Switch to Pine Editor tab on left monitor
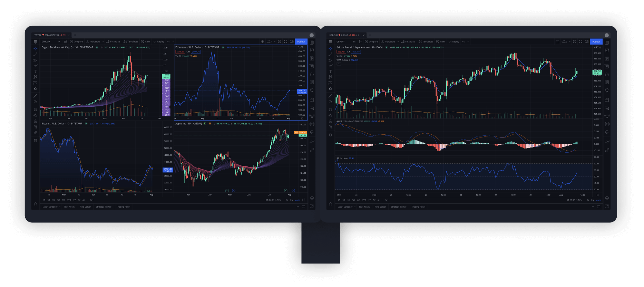 85,207
